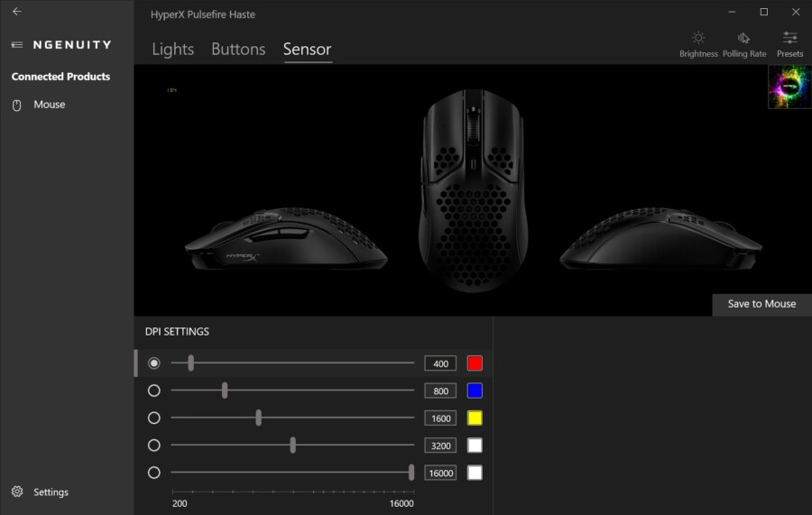Open Settings via gear icon

(17, 492)
